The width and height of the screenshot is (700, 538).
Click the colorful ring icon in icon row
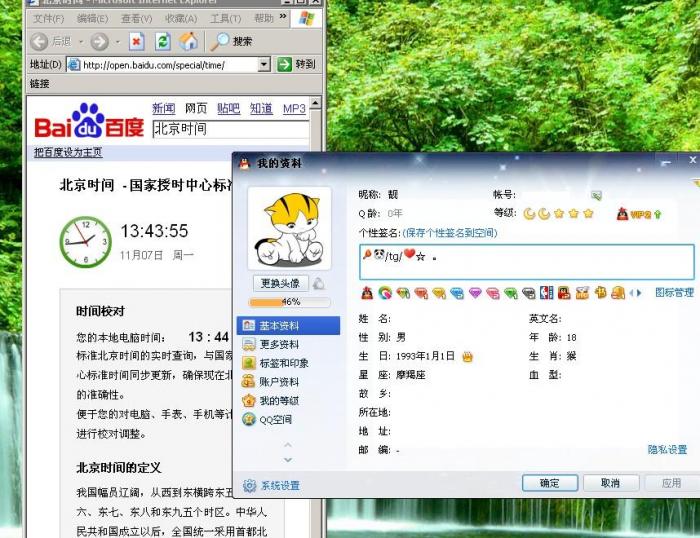(385, 293)
